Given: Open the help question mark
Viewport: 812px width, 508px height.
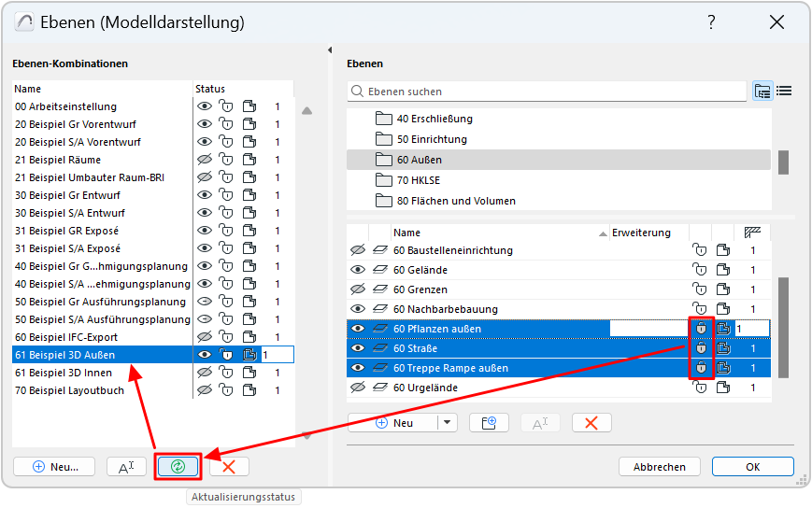Looking at the screenshot, I should point(711,22).
